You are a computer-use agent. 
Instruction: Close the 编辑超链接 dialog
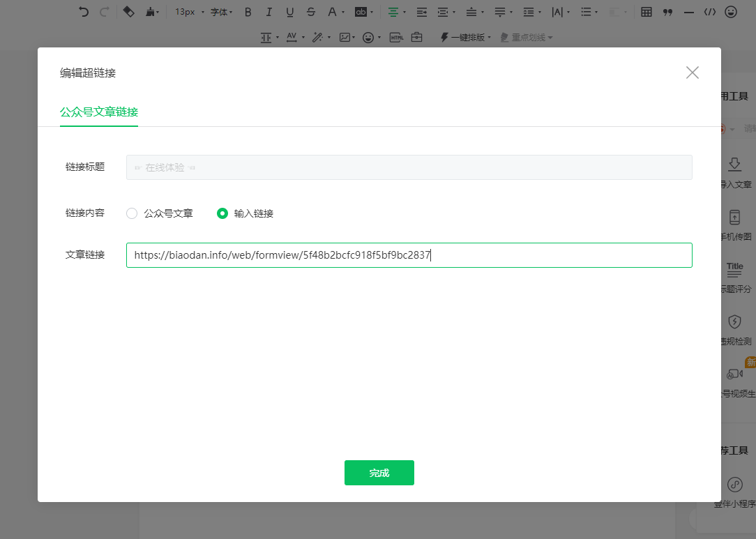[692, 73]
